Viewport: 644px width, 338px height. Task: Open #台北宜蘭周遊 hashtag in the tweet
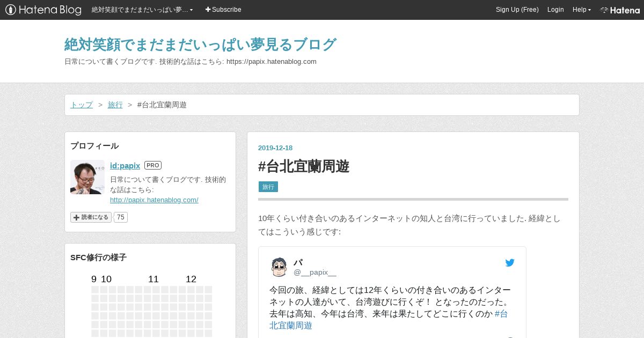pos(389,320)
